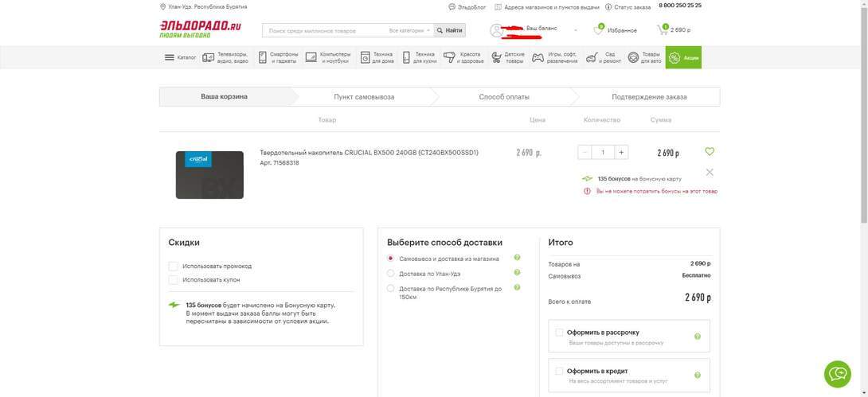Image resolution: width=868 pixels, height=397 pixels.
Task: Expand the Все категории search dropdown
Action: pyautogui.click(x=410, y=30)
